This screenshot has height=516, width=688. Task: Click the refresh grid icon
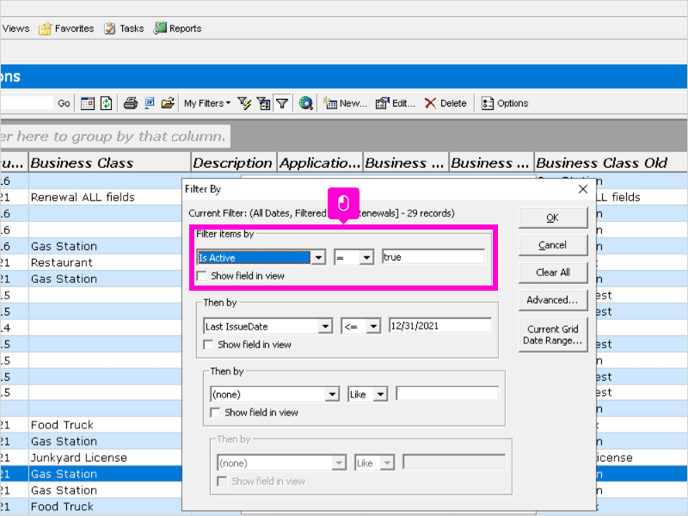click(x=106, y=104)
